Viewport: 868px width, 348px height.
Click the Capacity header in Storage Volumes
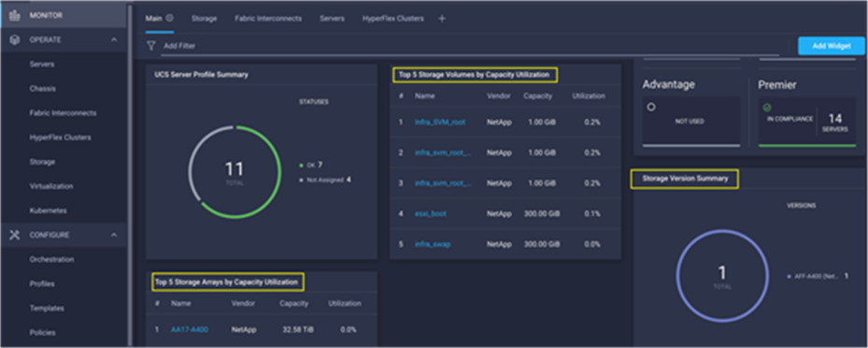[x=537, y=95]
